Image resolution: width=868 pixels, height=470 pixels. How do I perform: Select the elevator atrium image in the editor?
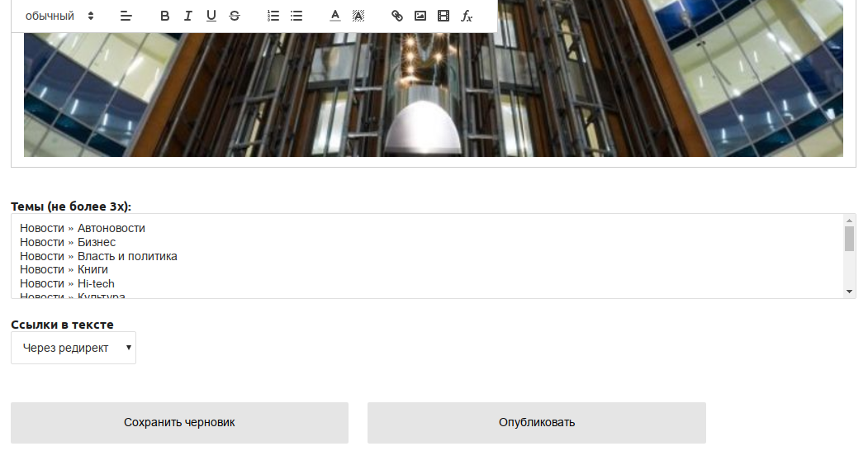click(434, 94)
